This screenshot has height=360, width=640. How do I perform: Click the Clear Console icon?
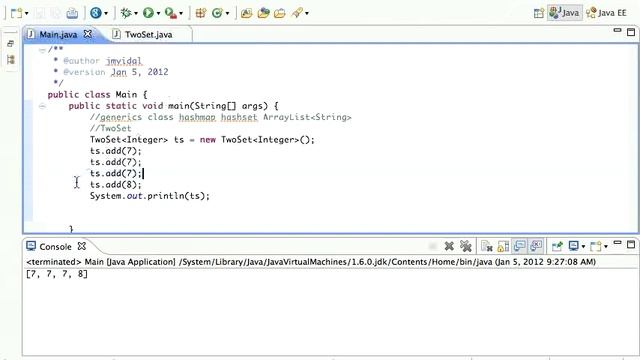click(487, 246)
